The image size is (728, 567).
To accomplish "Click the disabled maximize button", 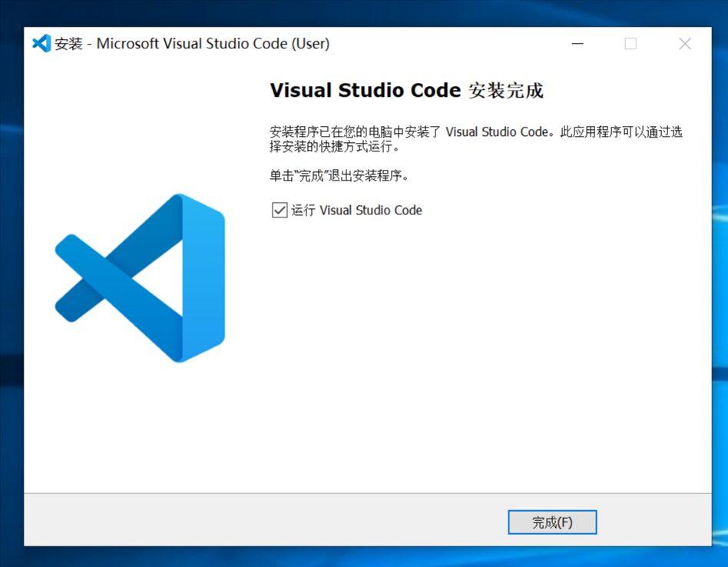I will (x=630, y=44).
